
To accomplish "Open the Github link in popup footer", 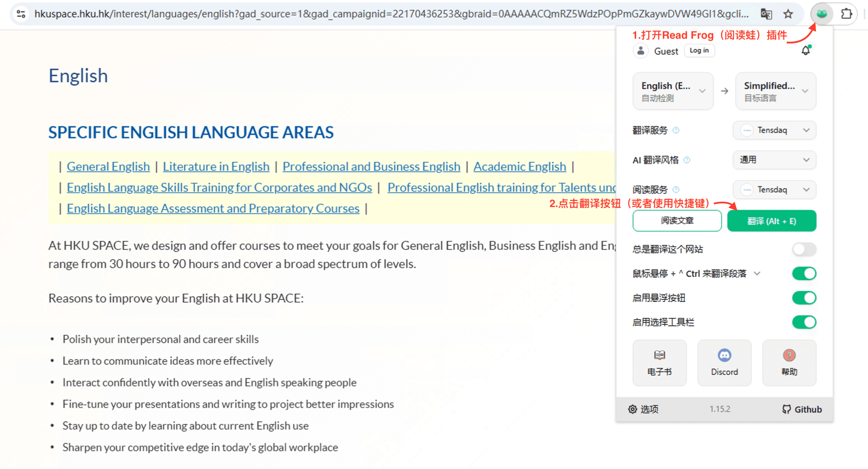I will click(802, 409).
